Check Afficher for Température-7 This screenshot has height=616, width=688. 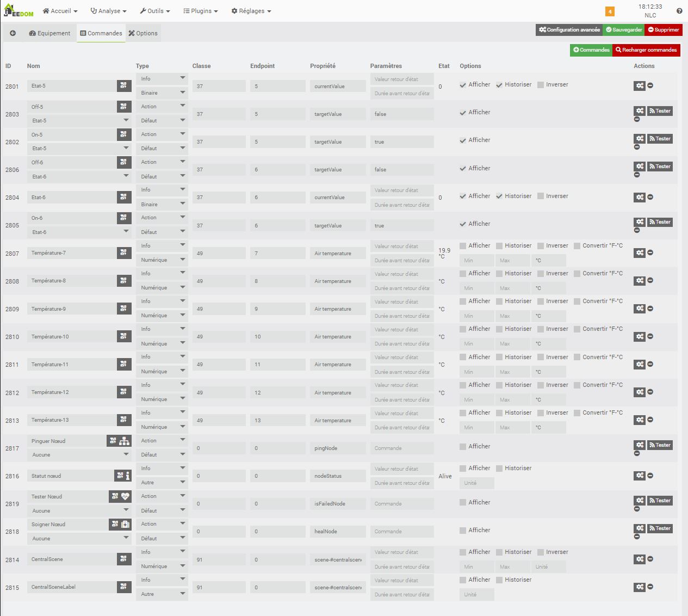(x=463, y=245)
